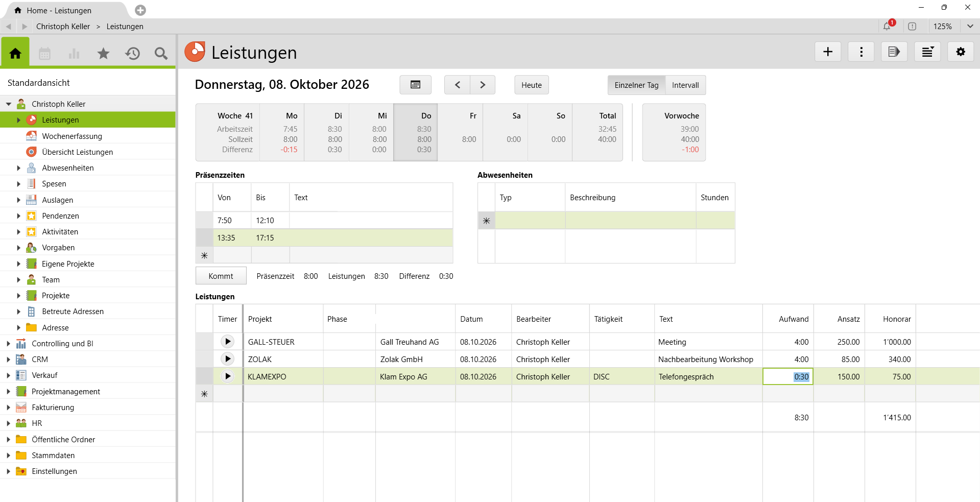Viewport: 980px width, 502px height.
Task: Click the Heute button
Action: point(532,85)
